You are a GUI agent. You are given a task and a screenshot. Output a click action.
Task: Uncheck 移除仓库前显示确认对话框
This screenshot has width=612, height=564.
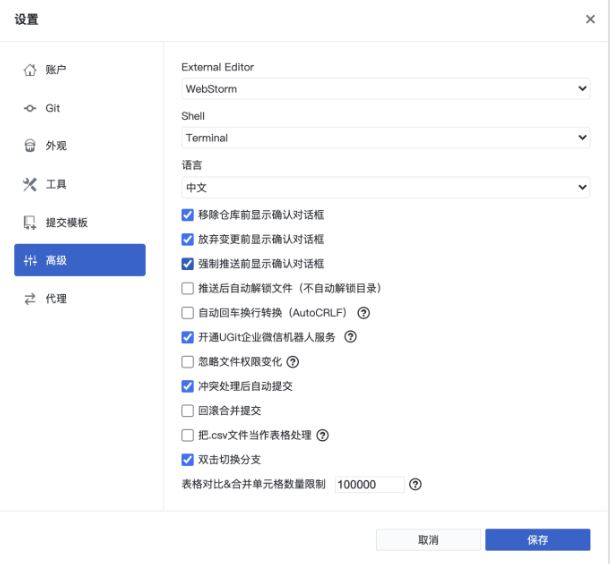[188, 215]
